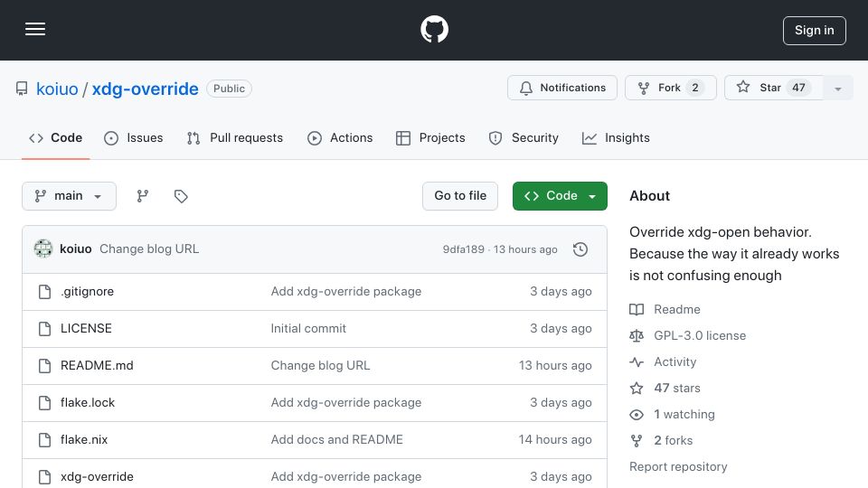Image resolution: width=868 pixels, height=488 pixels.
Task: Open the GPL-3.0 license link
Action: pyautogui.click(x=687, y=336)
